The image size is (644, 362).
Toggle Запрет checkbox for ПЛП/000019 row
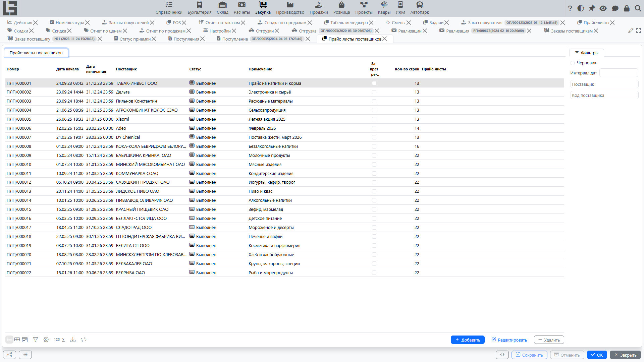click(x=374, y=246)
